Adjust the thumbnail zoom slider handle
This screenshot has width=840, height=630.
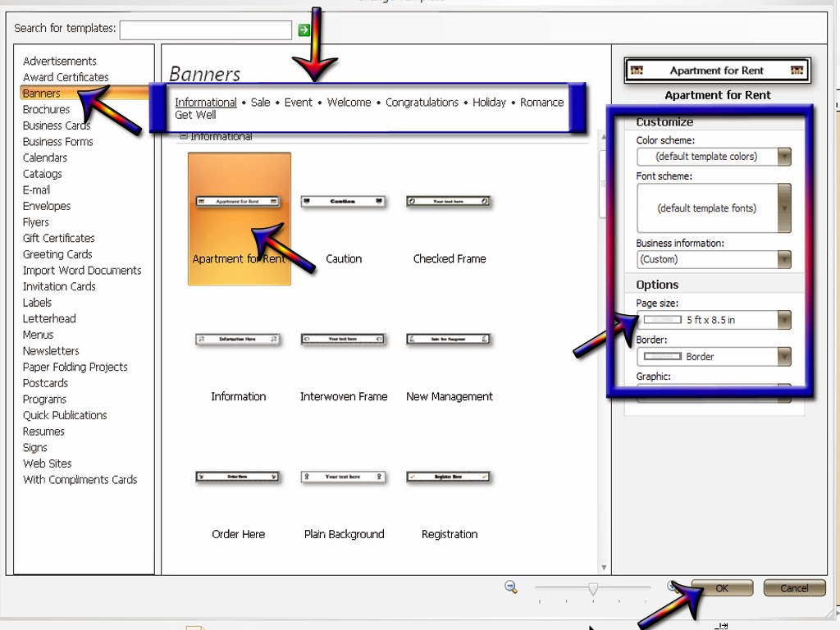point(592,589)
